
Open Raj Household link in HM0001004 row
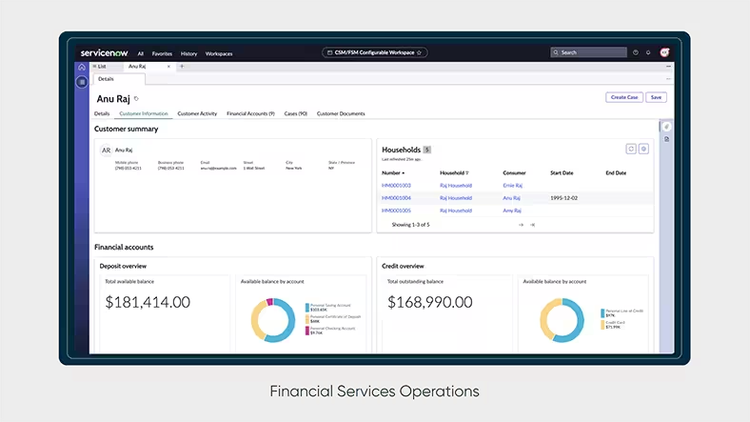coord(456,198)
